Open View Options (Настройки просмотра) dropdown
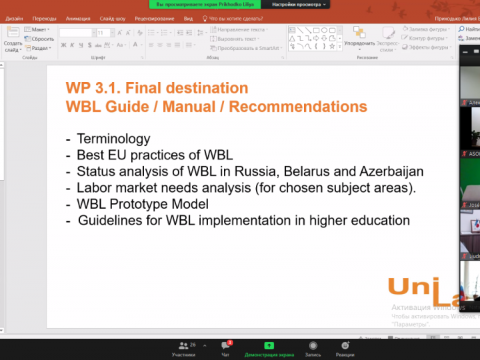Viewport: 480px width, 360px height. pyautogui.click(x=298, y=4)
